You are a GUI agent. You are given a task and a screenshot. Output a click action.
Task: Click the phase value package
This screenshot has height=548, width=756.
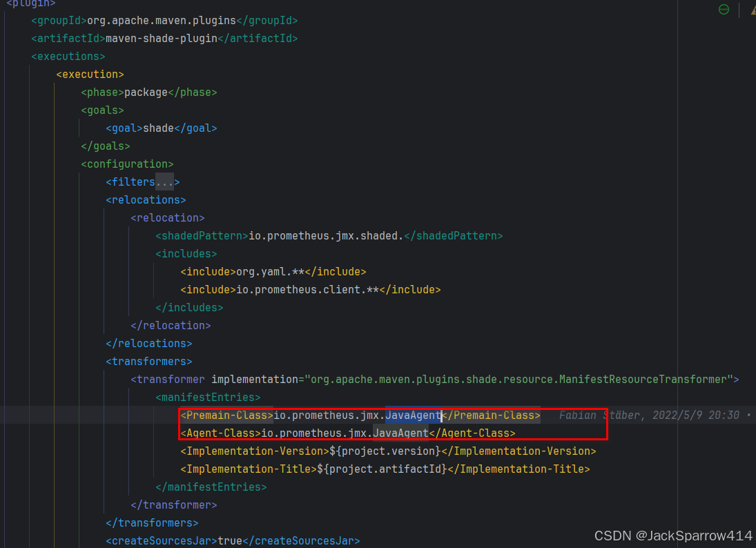tap(146, 92)
